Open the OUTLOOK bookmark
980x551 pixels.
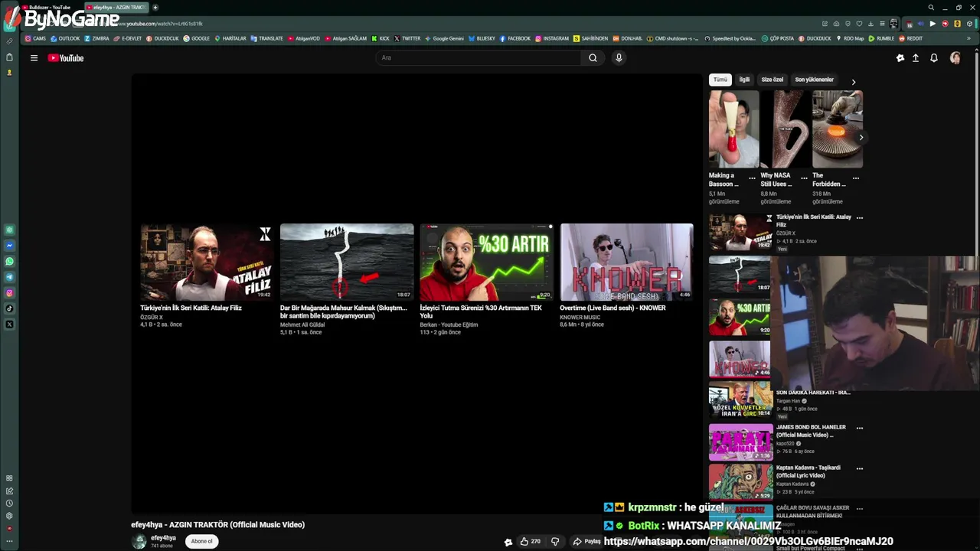click(x=65, y=38)
